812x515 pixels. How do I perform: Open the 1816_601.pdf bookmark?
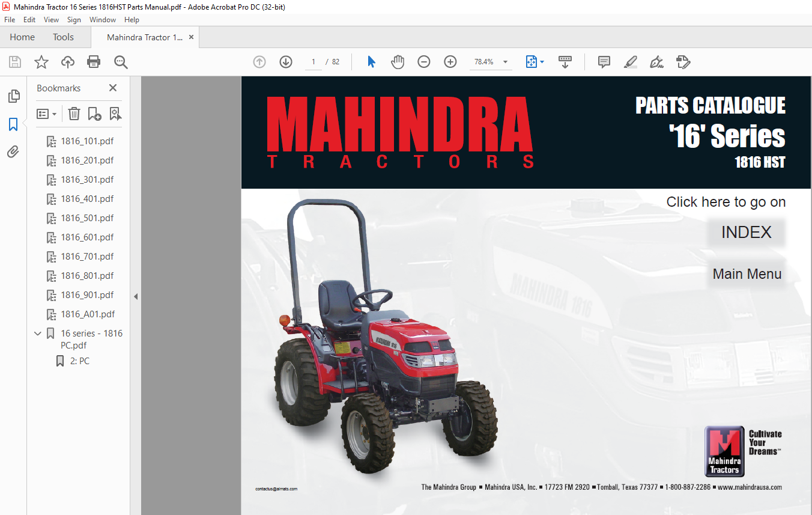click(87, 237)
